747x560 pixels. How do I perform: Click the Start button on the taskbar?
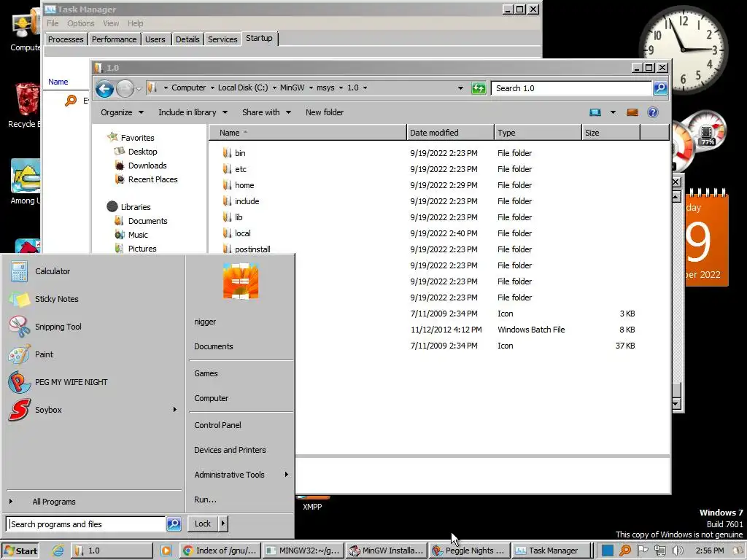tap(20, 551)
